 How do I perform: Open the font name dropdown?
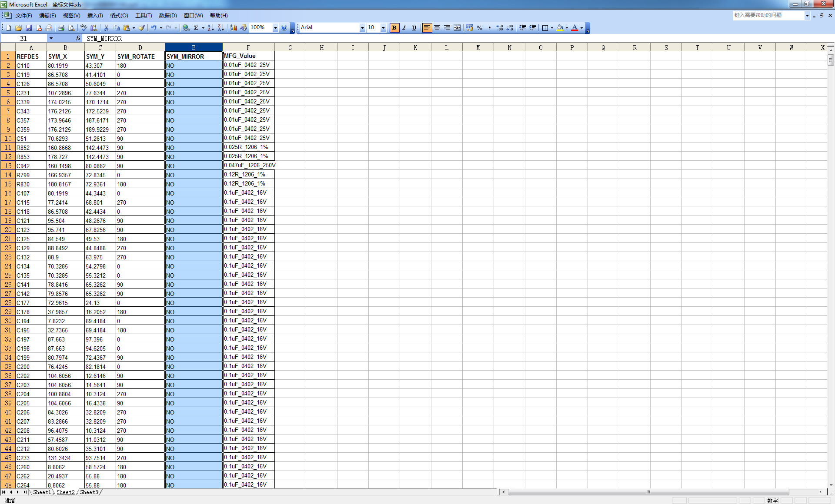(x=362, y=28)
